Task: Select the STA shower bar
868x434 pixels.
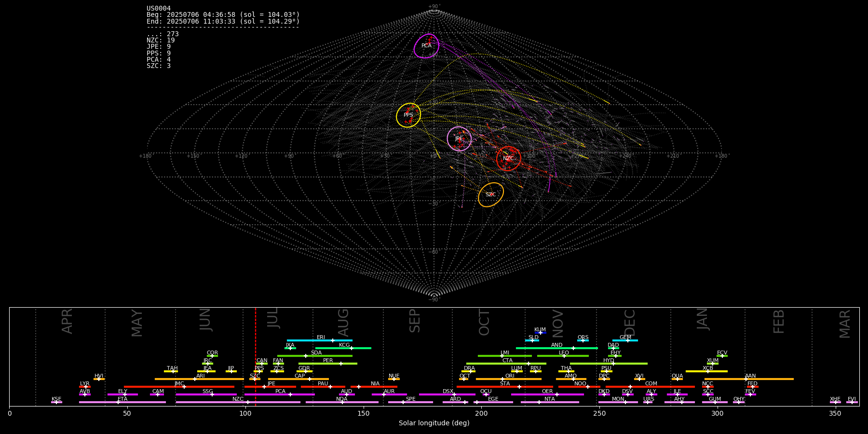Action: 505,387
